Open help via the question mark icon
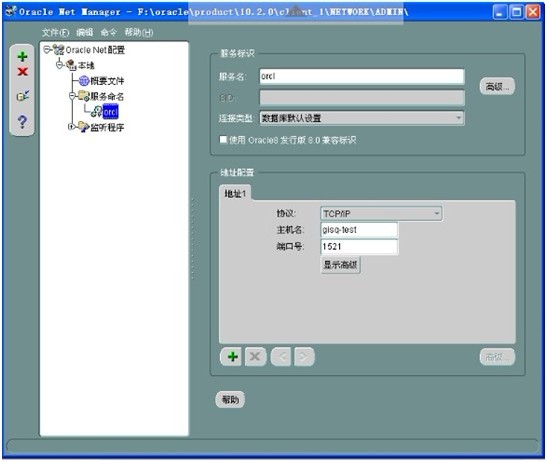547x462 pixels. tap(22, 121)
